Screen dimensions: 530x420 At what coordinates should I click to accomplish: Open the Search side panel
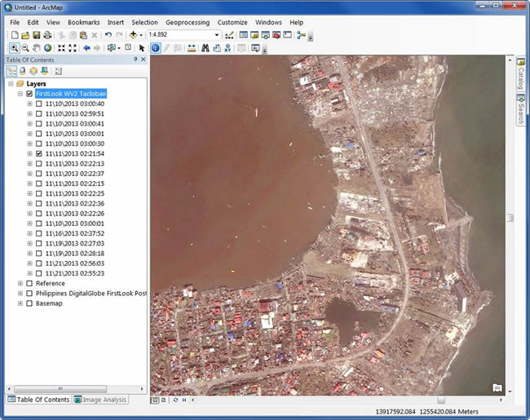point(521,110)
